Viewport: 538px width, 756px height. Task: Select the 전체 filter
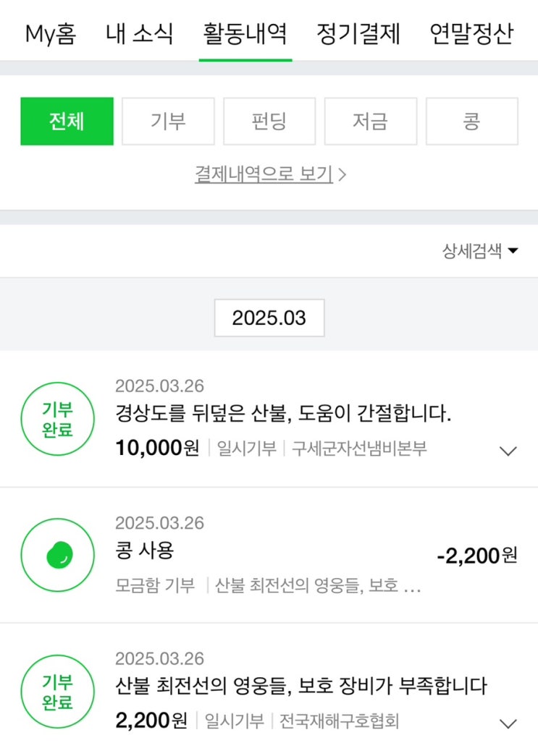pos(67,122)
